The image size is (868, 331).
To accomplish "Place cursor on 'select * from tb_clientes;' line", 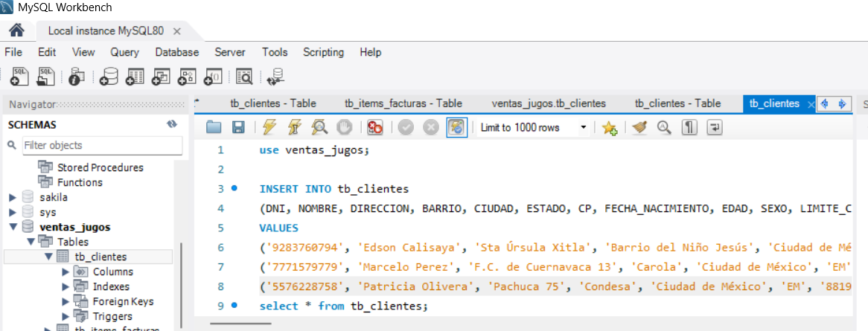I will [x=342, y=306].
